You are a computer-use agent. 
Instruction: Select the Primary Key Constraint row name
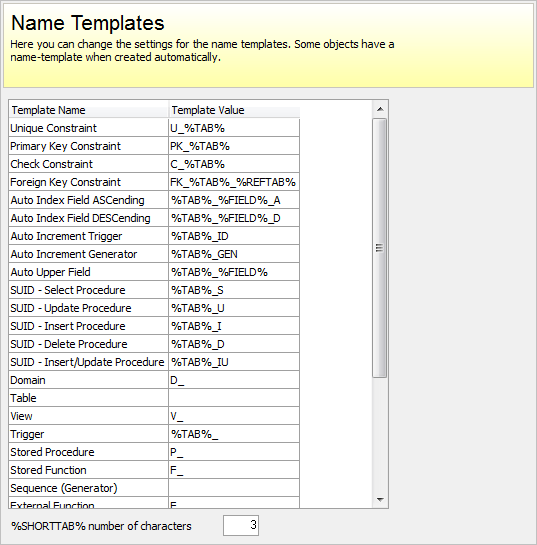(x=89, y=146)
